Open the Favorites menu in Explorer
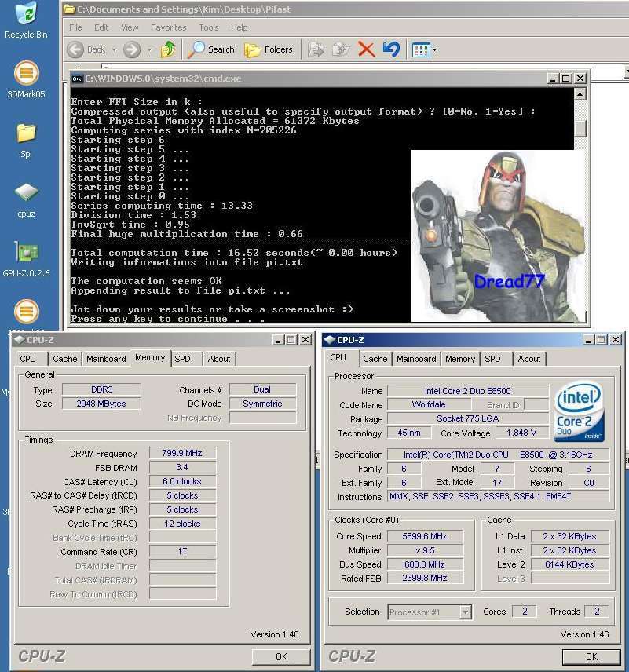Viewport: 629px width, 672px height. (x=169, y=27)
